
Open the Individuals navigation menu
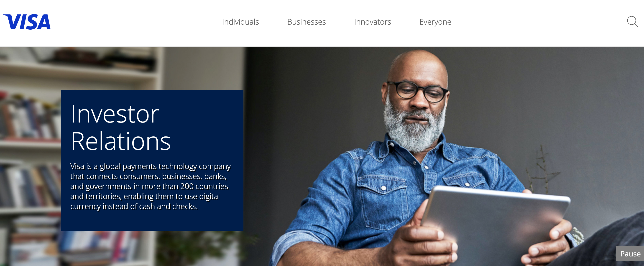pyautogui.click(x=240, y=22)
